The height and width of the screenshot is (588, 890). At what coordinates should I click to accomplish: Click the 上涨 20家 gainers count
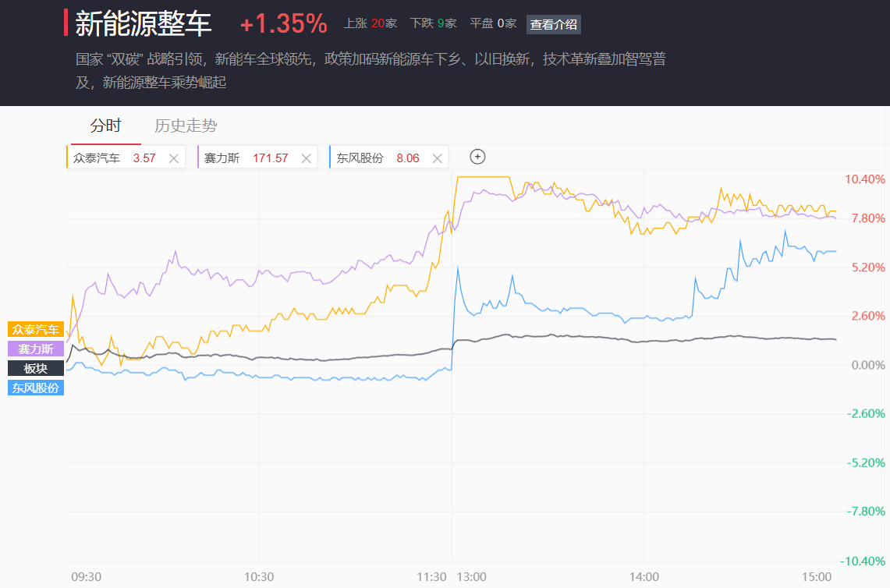pos(371,23)
